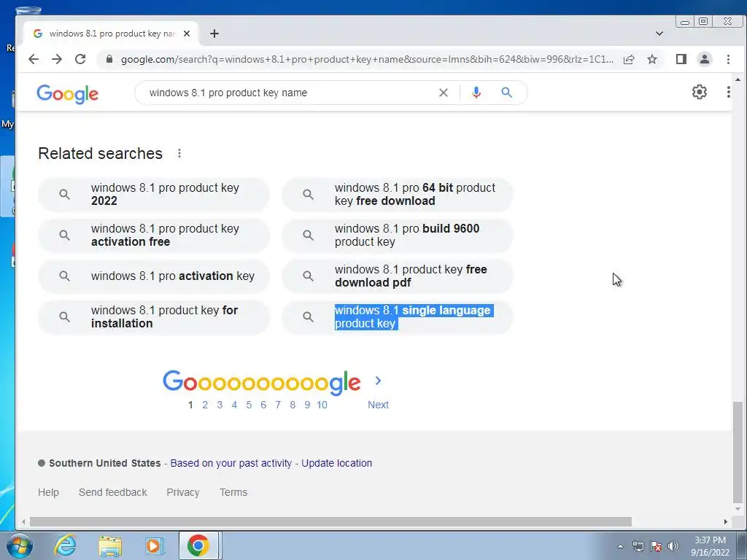Image resolution: width=747 pixels, height=560 pixels.
Task: Click the share this page icon
Action: click(x=629, y=59)
